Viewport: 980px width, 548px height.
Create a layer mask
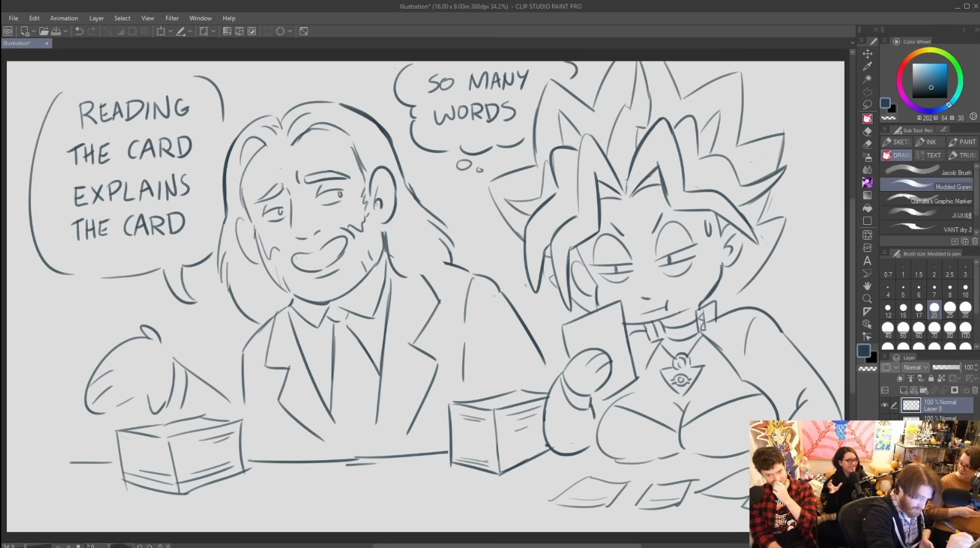(955, 390)
